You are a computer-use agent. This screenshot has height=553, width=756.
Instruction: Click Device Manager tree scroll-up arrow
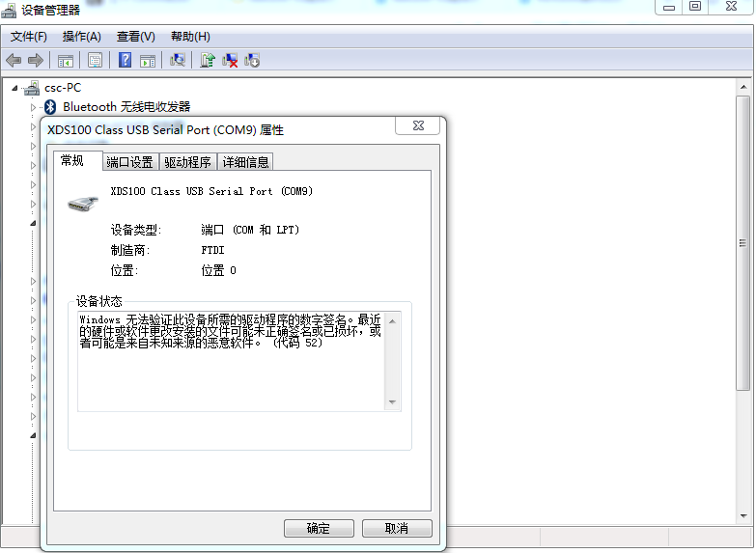[x=743, y=87]
